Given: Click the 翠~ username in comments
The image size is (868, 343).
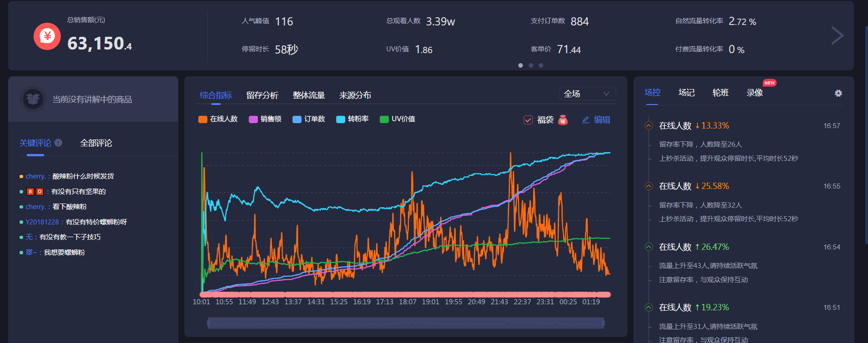Looking at the screenshot, I should point(31,253).
